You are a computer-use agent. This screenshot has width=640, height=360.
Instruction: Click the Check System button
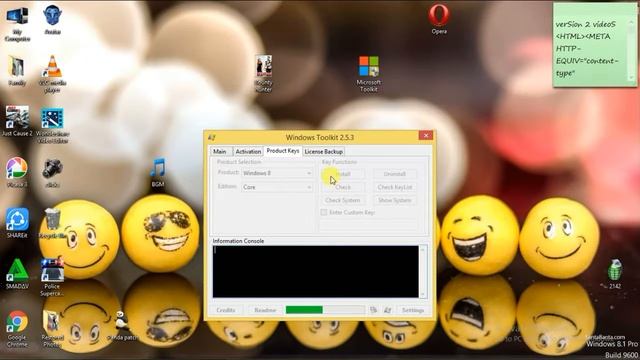(x=343, y=200)
